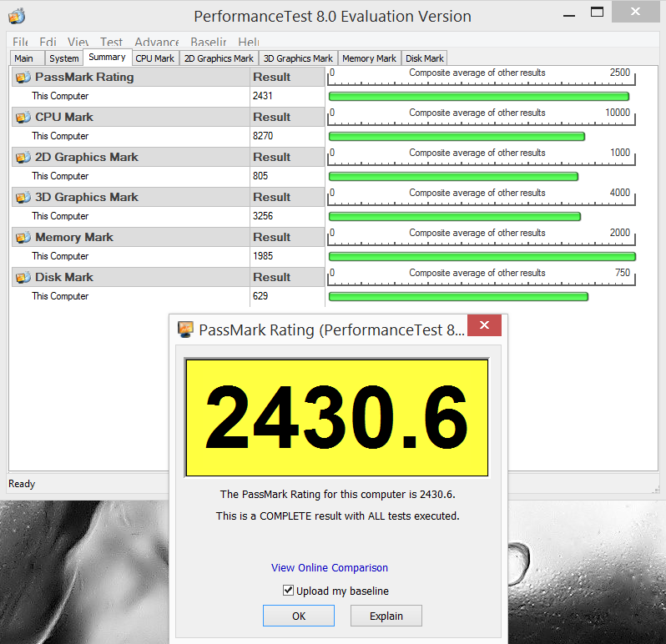
Task: Click the 'COMPLETE result with ALL tests' message
Action: pos(338,516)
